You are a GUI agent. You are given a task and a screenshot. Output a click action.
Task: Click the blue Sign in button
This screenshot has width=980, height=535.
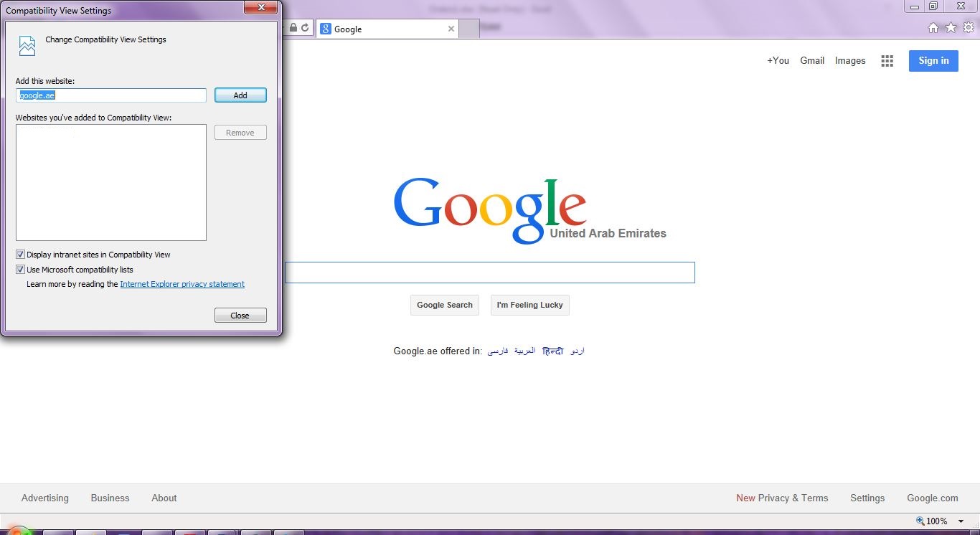(933, 61)
